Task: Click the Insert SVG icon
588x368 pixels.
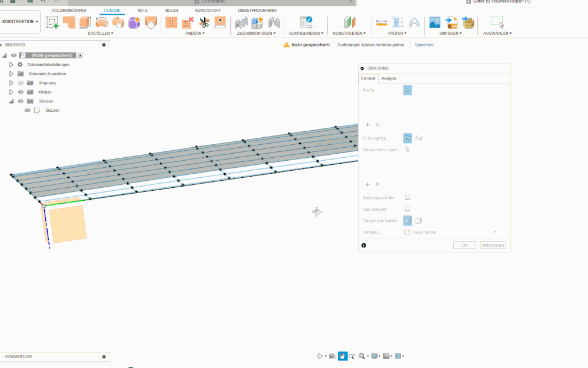Action: 451,22
